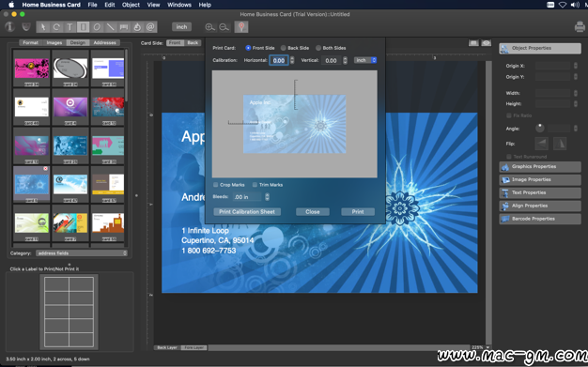Switch to the Back Layer tab

click(167, 348)
